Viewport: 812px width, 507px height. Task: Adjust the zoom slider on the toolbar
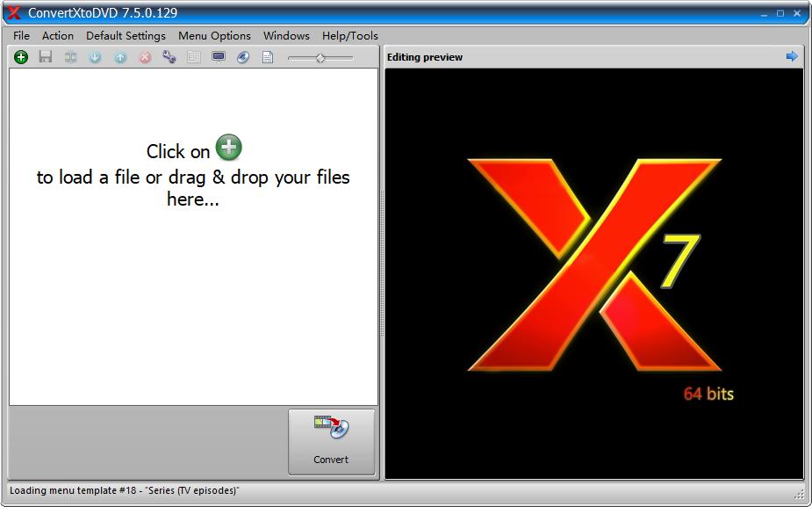[x=320, y=57]
